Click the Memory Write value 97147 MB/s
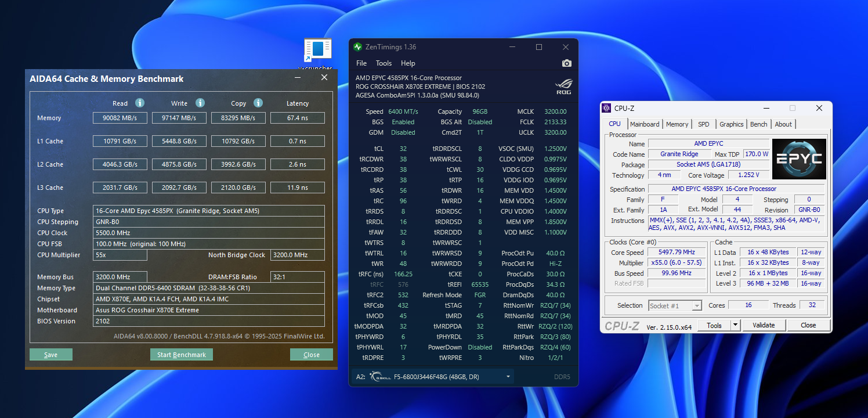 point(179,118)
